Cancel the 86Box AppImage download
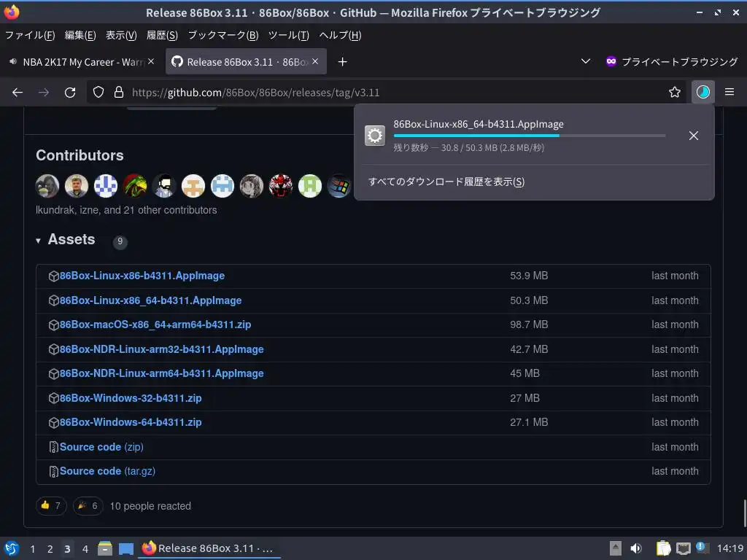 coord(694,136)
